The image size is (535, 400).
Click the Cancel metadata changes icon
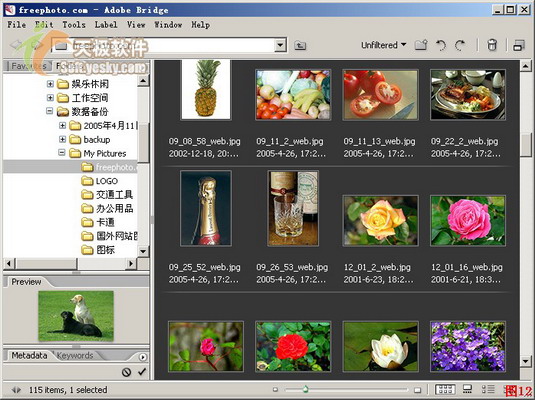point(127,372)
